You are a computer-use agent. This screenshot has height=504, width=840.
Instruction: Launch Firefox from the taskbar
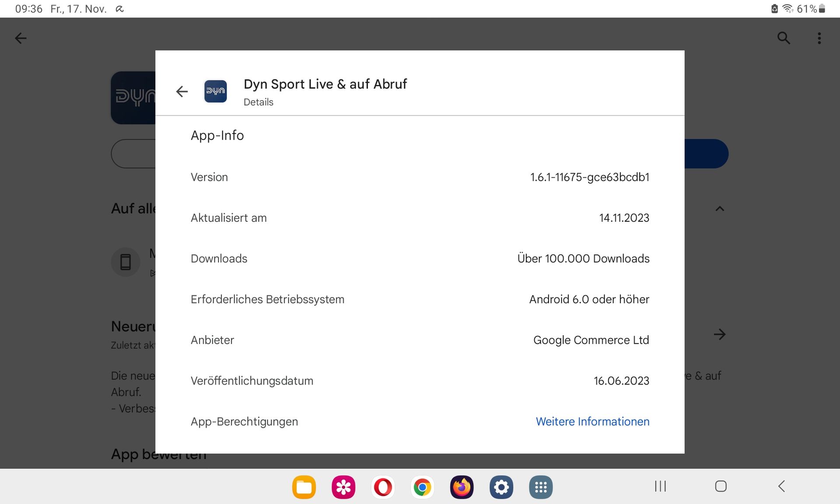point(462,487)
